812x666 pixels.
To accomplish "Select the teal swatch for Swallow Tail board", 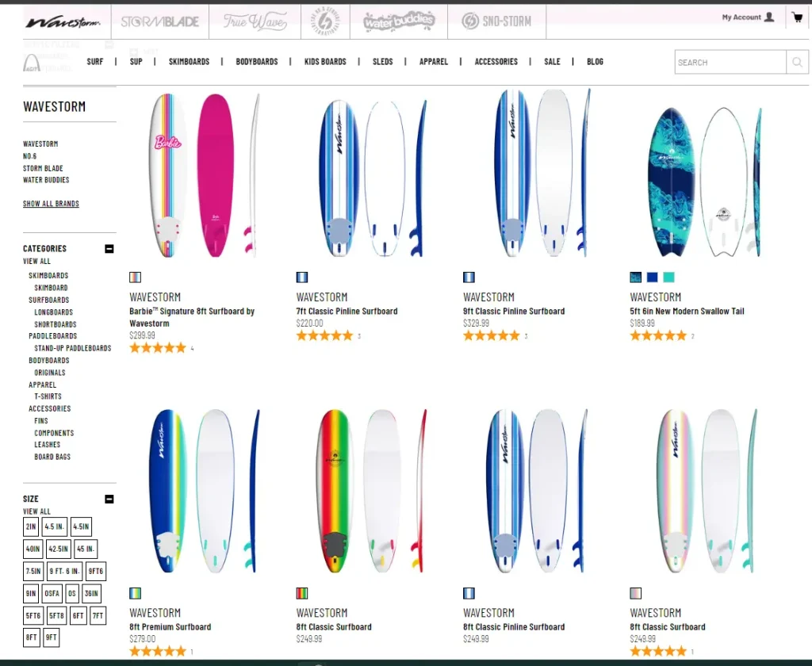I will [668, 277].
